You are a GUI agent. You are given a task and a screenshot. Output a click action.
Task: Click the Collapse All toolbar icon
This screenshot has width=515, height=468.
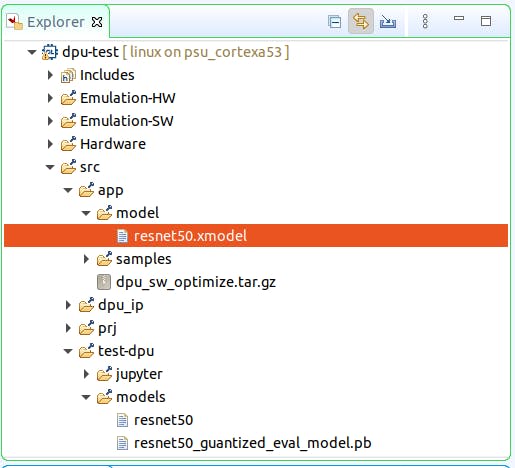point(334,22)
